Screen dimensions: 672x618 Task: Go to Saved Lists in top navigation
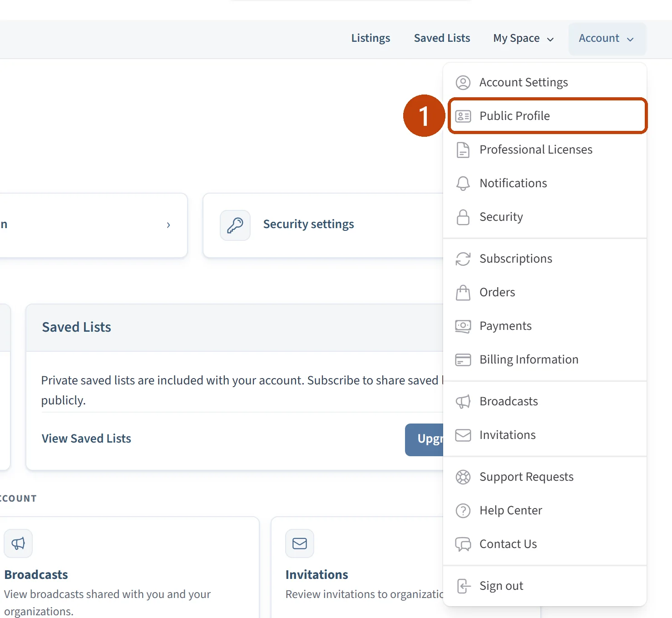pyautogui.click(x=442, y=38)
